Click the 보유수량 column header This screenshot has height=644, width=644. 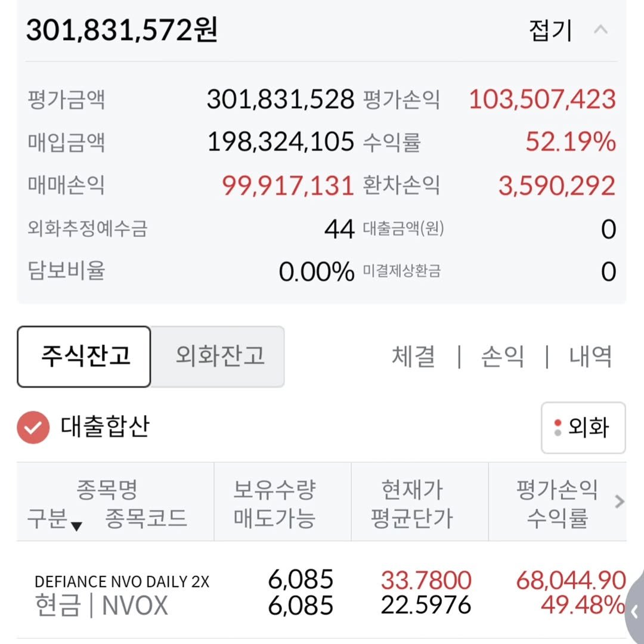(x=274, y=491)
